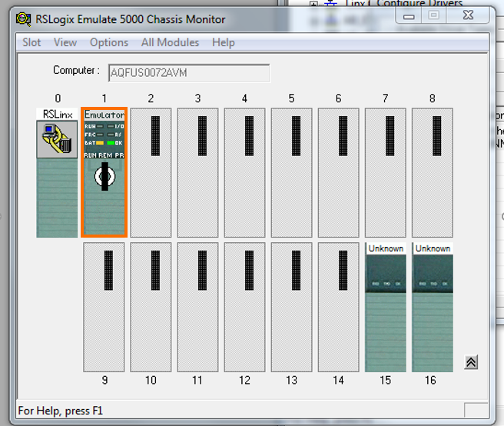Click the RSLinx title label

(x=58, y=115)
